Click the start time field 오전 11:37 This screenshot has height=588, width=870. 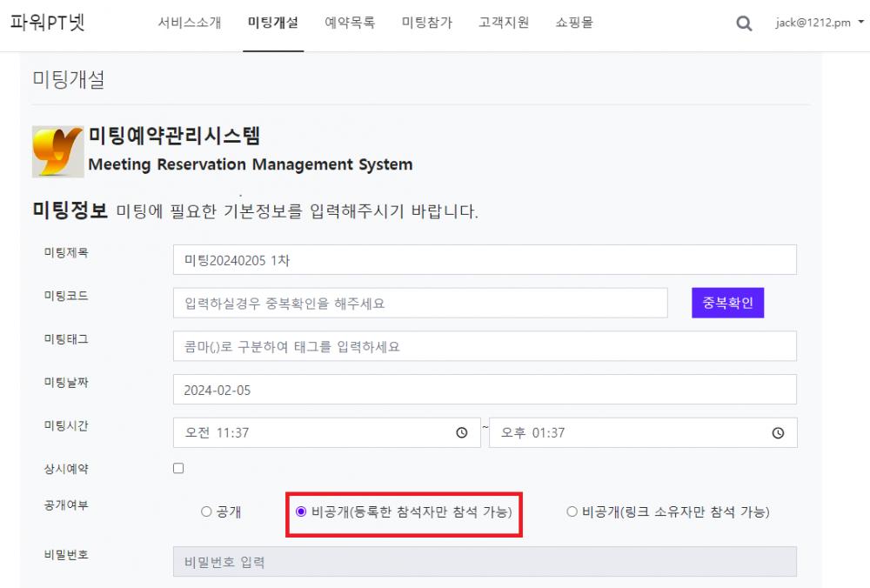click(326, 432)
